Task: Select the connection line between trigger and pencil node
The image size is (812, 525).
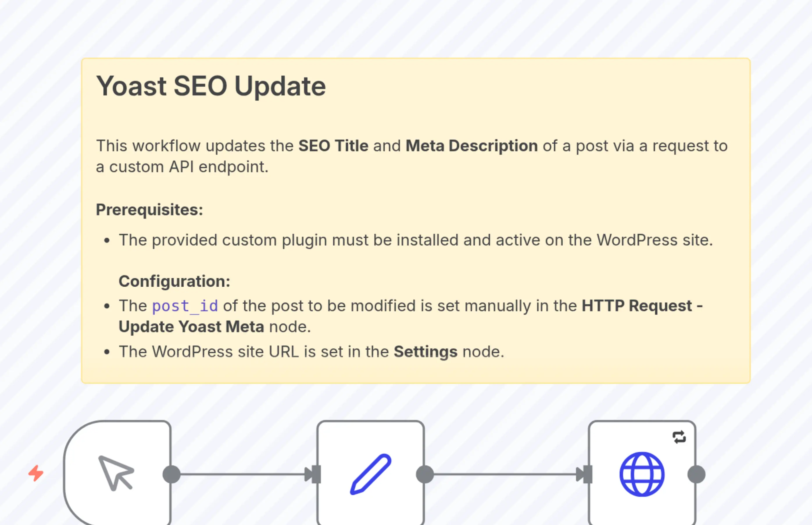Action: 244,473
